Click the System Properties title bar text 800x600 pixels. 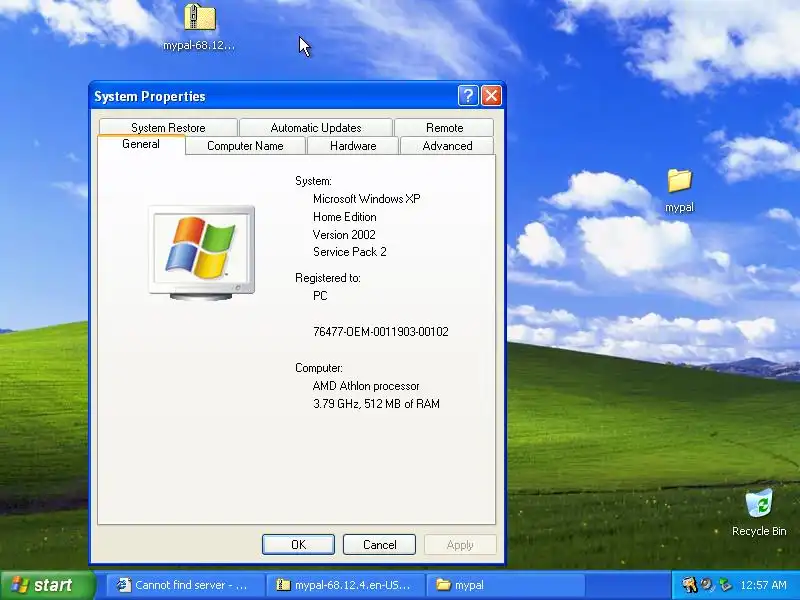(149, 96)
